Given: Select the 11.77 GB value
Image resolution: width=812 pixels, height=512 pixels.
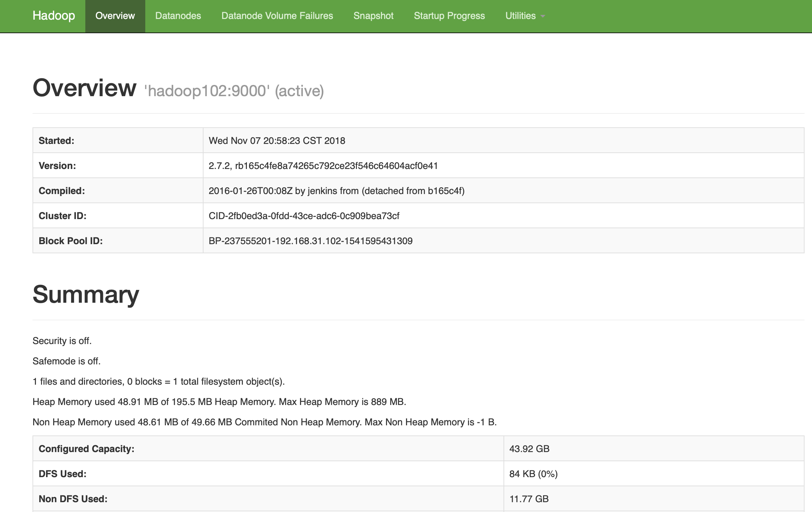Looking at the screenshot, I should tap(529, 499).
